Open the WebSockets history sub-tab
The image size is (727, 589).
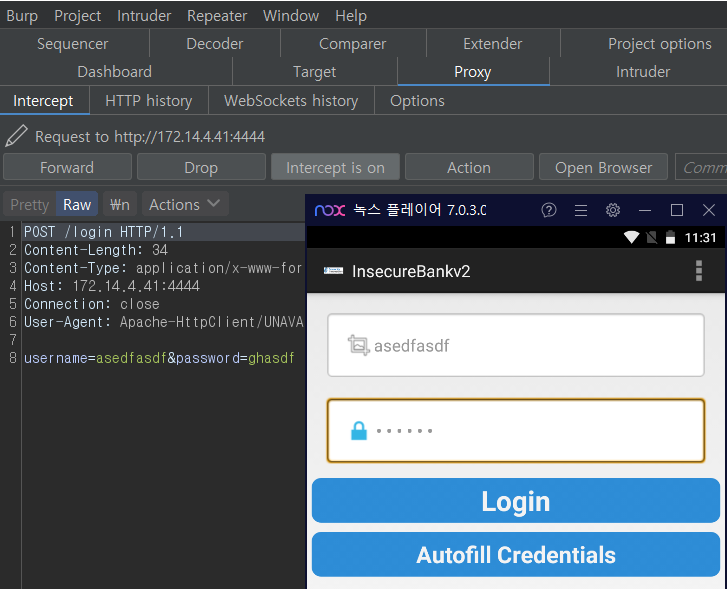click(291, 101)
